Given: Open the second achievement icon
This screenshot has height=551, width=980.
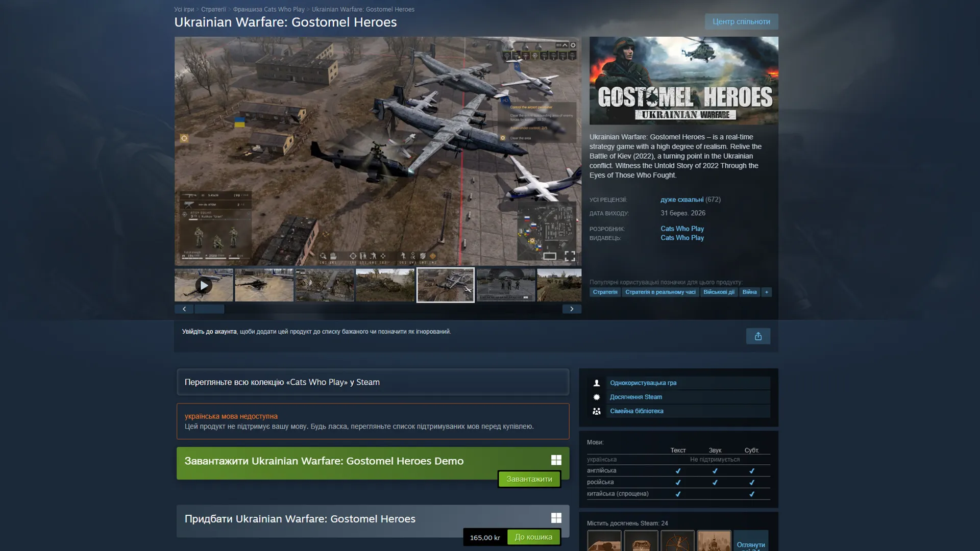Looking at the screenshot, I should click(641, 541).
